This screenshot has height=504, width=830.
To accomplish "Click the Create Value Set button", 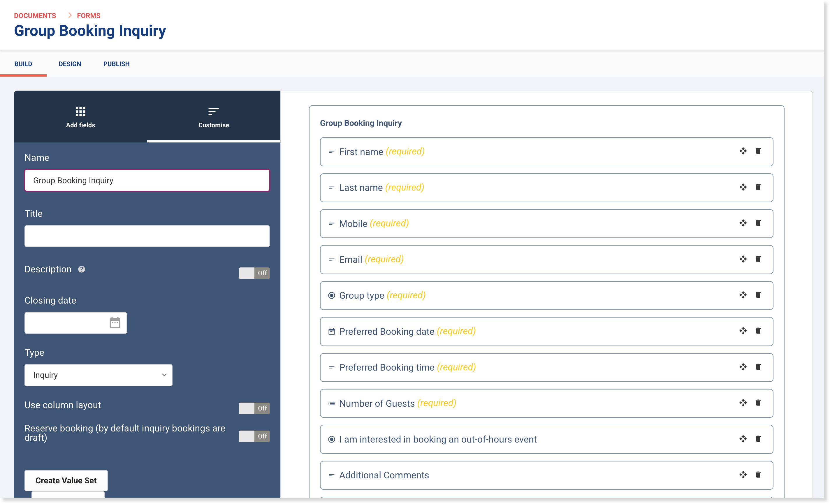I will coord(66,480).
